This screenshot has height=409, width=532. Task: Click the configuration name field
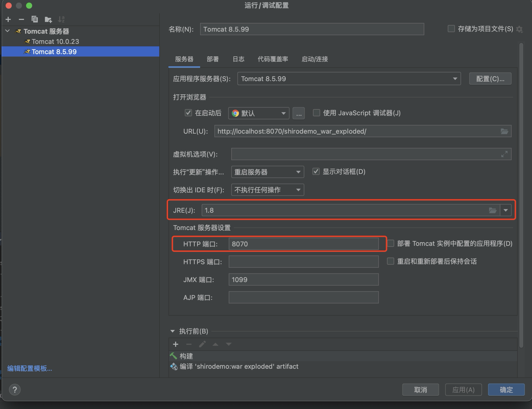[x=312, y=29]
